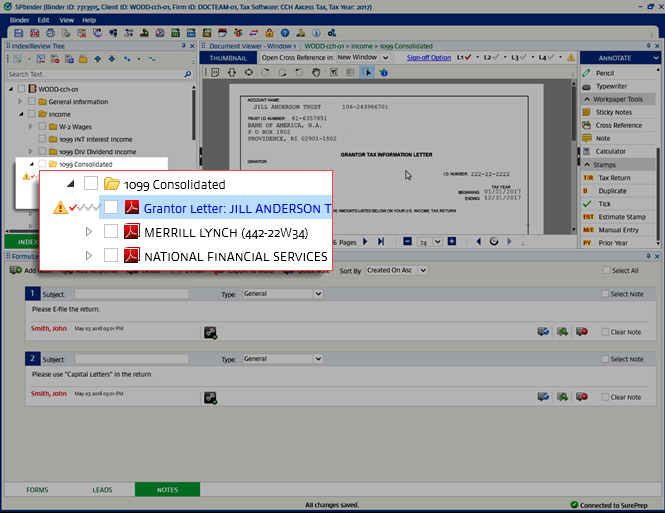
Task: Expand the NATIONAL FINANCIAL SERVICES tree node
Action: 89,256
